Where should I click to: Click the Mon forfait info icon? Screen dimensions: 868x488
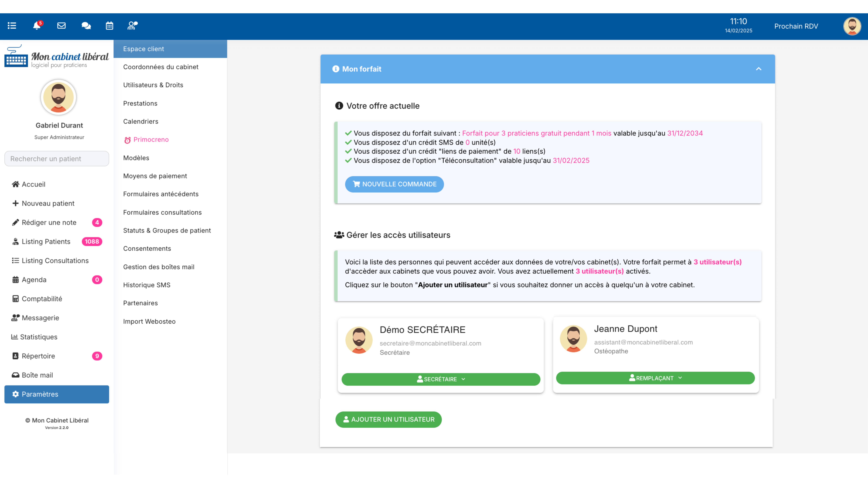[336, 69]
